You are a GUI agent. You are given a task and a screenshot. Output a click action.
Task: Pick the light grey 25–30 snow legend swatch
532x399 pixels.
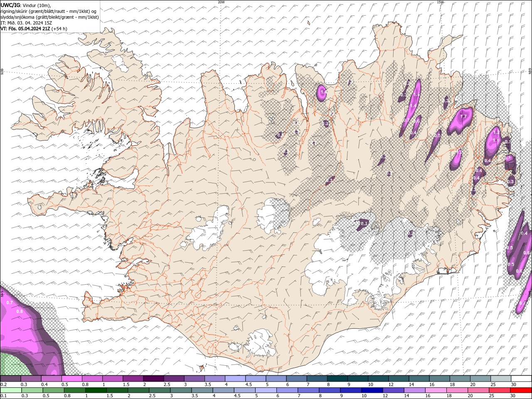point(501,379)
